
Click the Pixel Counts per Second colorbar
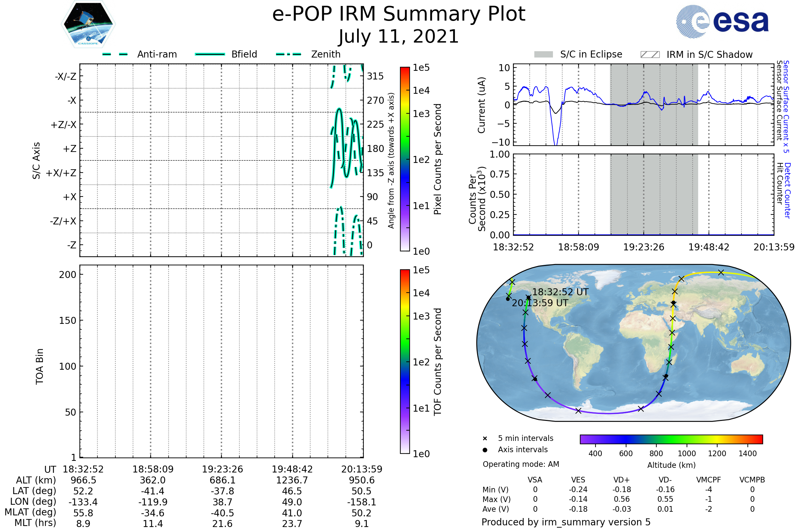[x=405, y=159]
